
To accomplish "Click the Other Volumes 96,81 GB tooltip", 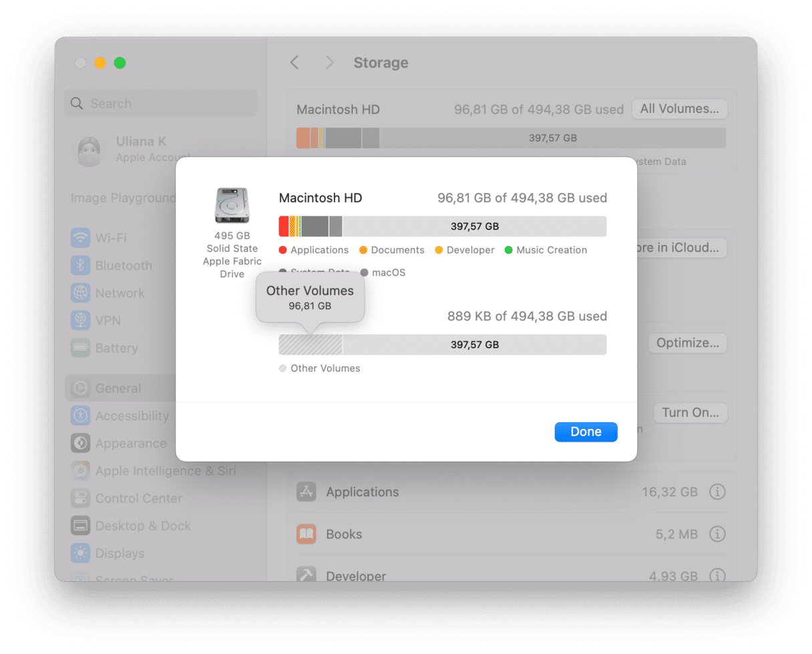I will pyautogui.click(x=310, y=298).
